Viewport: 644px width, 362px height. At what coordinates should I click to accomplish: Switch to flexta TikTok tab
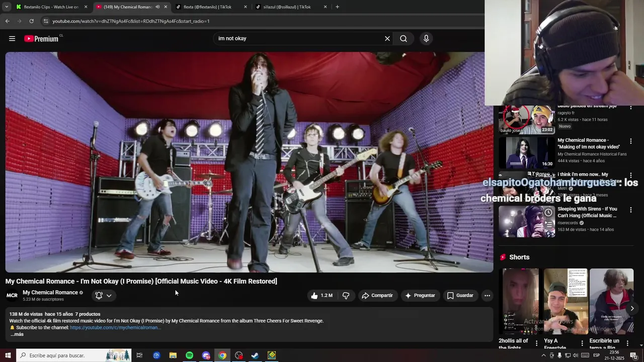click(211, 7)
